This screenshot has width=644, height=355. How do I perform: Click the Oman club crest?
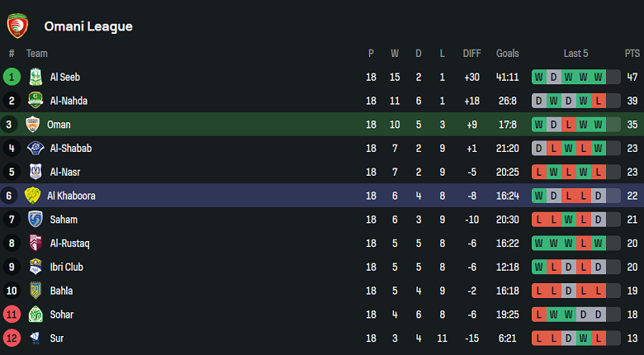pyautogui.click(x=32, y=125)
